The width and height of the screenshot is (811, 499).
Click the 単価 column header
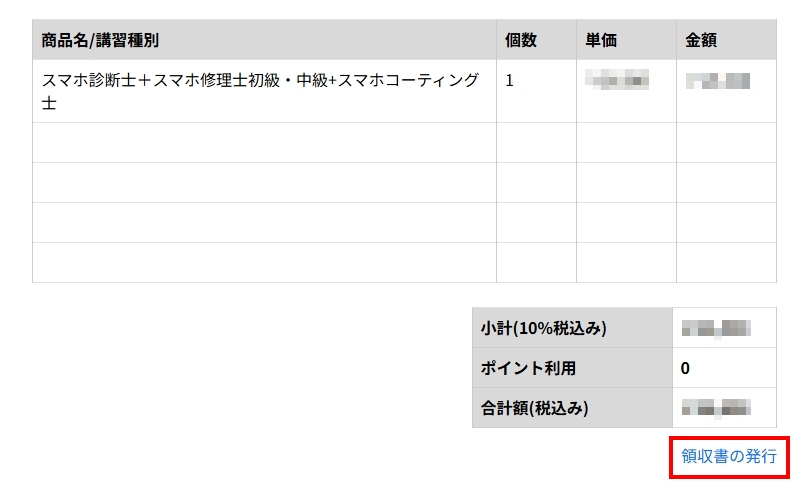coord(602,40)
